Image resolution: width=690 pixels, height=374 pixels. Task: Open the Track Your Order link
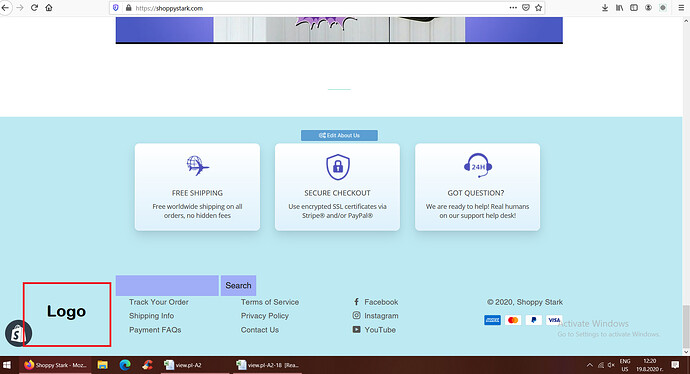(159, 302)
